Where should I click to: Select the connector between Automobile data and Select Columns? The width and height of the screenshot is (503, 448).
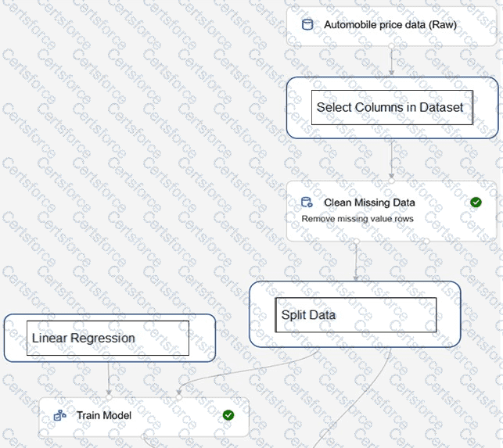pos(391,63)
